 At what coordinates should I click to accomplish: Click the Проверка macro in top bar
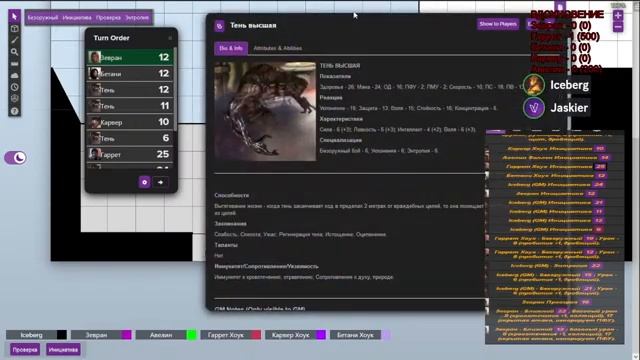[108, 18]
